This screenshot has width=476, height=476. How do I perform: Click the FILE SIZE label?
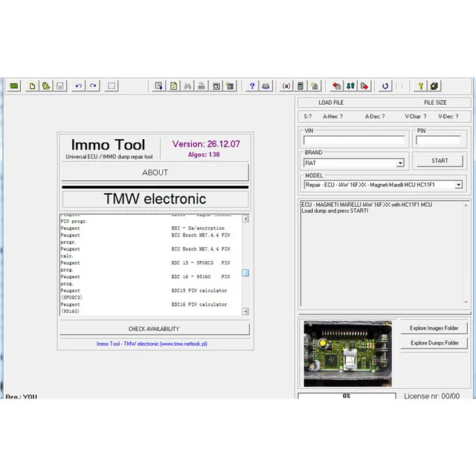435,103
